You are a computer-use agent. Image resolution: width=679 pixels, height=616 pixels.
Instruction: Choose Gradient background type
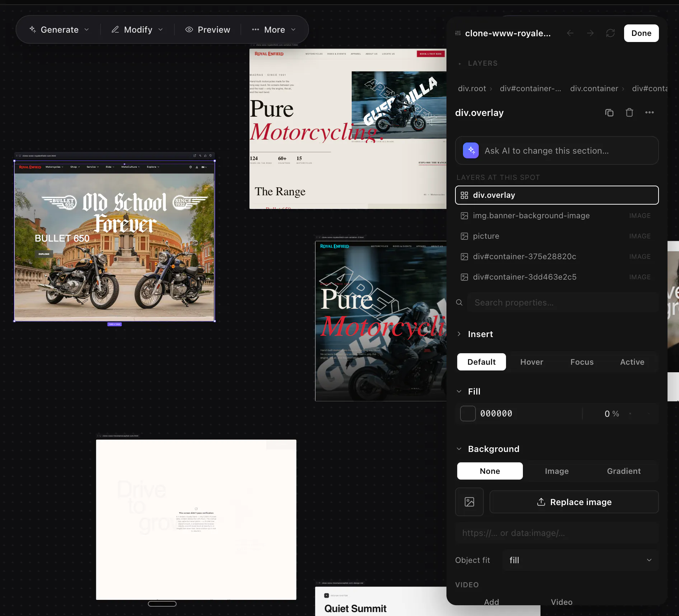coord(624,471)
